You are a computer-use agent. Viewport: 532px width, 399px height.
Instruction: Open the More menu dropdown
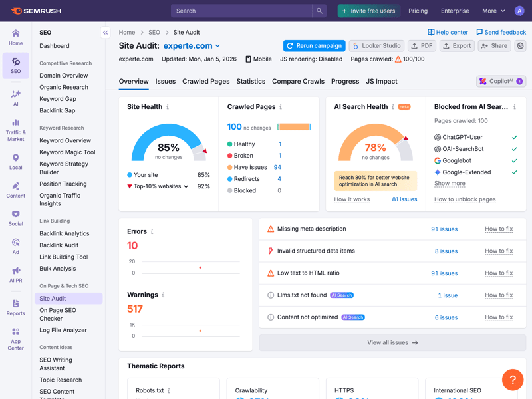click(x=493, y=11)
